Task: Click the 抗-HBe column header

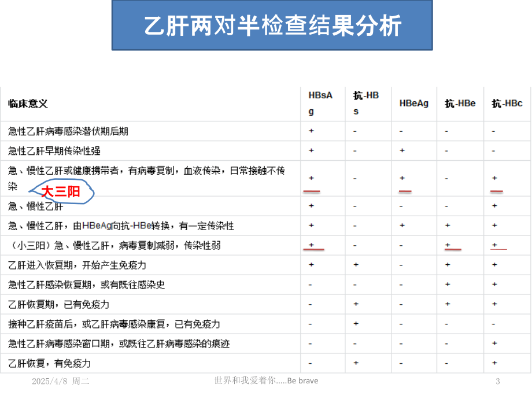Action: click(x=460, y=103)
